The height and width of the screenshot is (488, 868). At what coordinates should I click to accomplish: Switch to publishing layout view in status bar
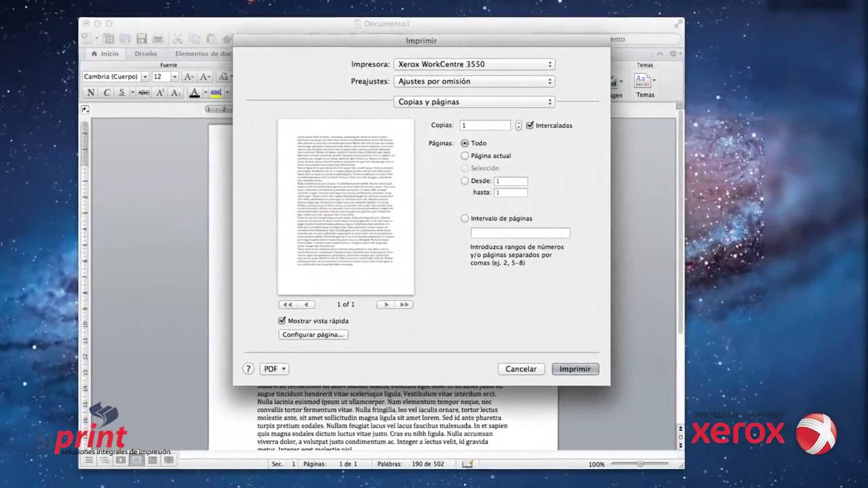(x=121, y=460)
